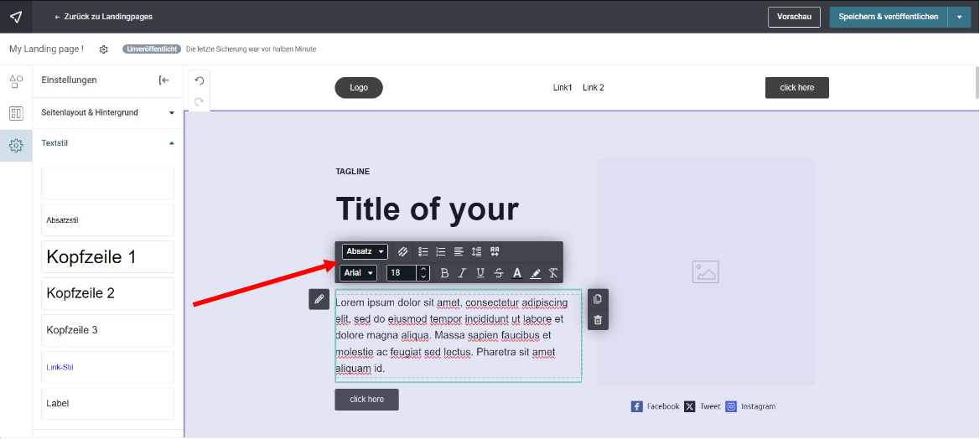Image resolution: width=980 pixels, height=439 pixels.
Task: Select the Label text style
Action: 107,404
